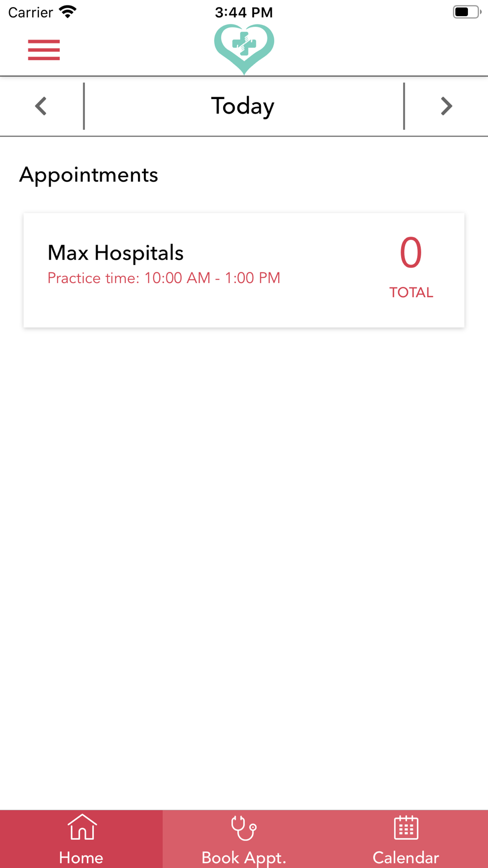Tap the zero total appointments count

coord(411,253)
